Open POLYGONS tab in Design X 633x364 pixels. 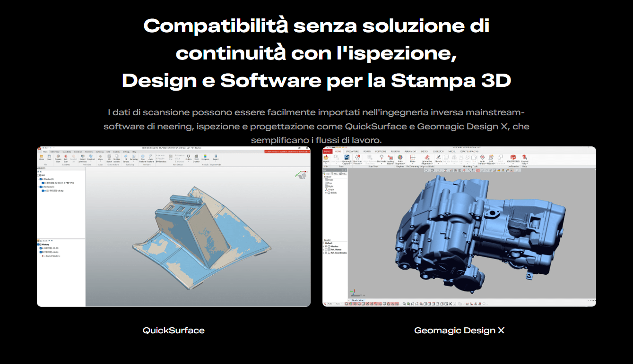tap(381, 151)
